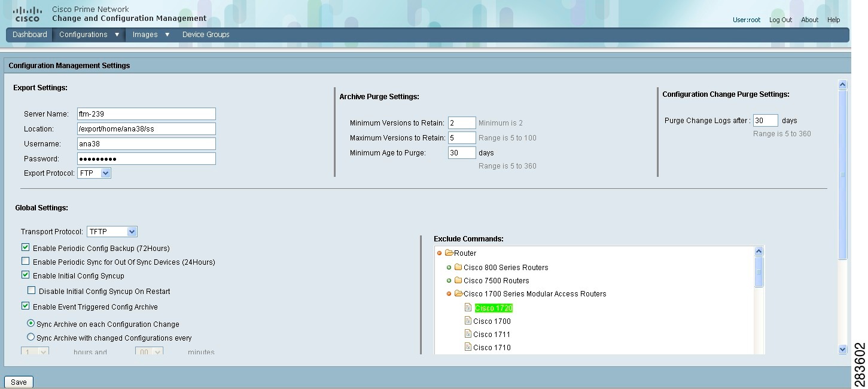The height and width of the screenshot is (389, 868).
Task: Select the Cisco 1711 tree item
Action: coord(492,334)
